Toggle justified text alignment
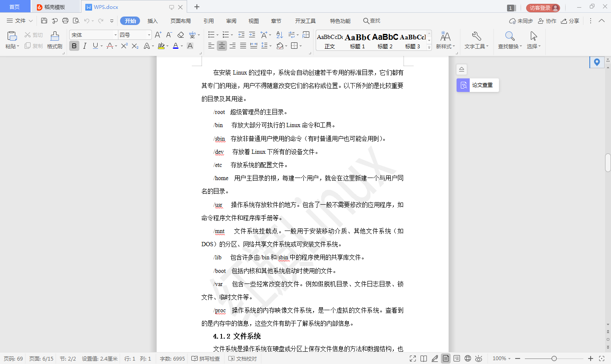The image size is (611, 364). 243,46
